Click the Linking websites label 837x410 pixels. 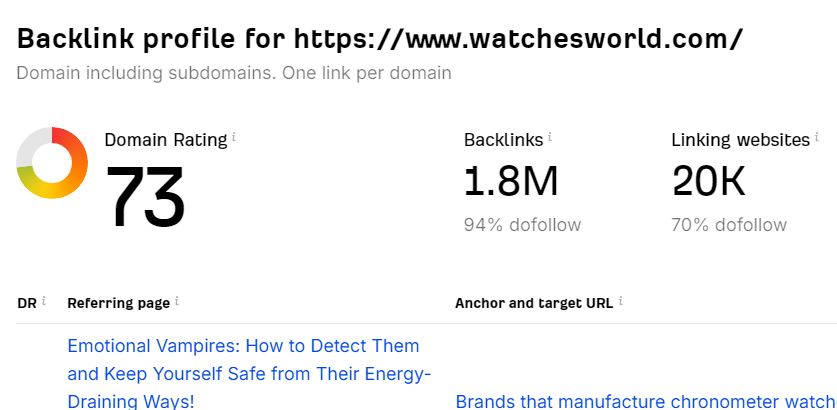[740, 140]
